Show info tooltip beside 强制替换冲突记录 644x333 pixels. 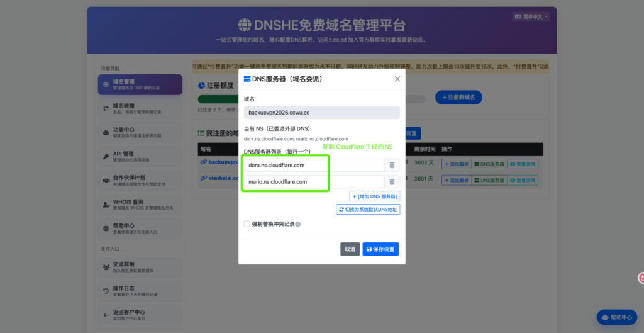[x=297, y=225]
